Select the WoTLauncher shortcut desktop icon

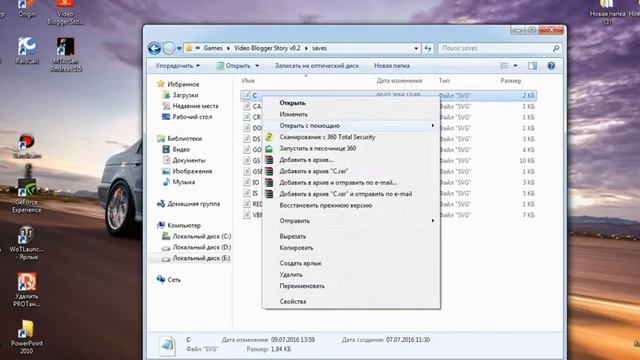pos(27,243)
